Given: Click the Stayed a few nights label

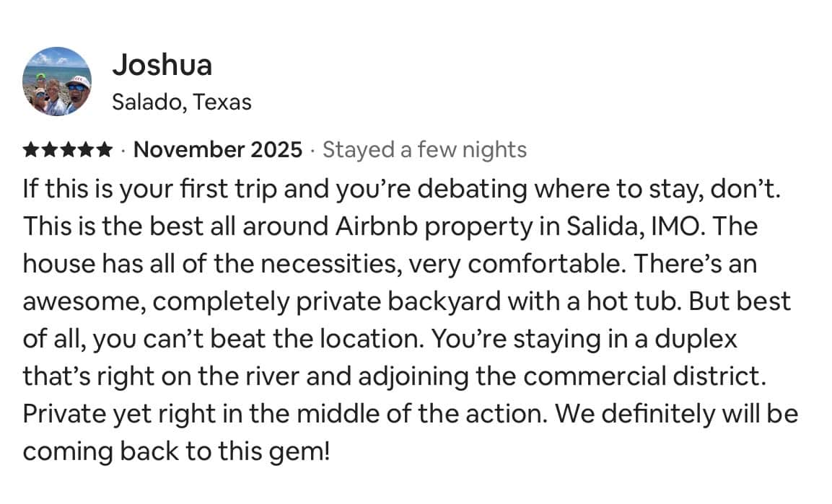Looking at the screenshot, I should pos(424,150).
